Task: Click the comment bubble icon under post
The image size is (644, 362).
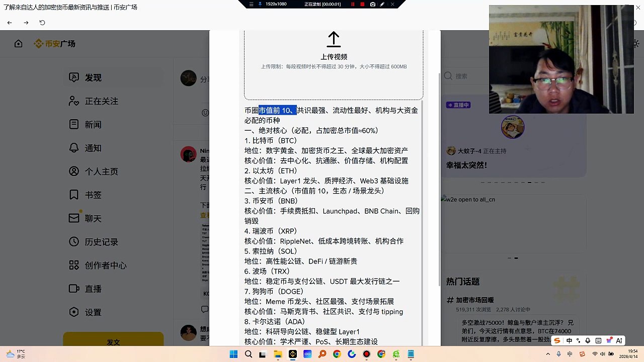Action: tap(205, 309)
